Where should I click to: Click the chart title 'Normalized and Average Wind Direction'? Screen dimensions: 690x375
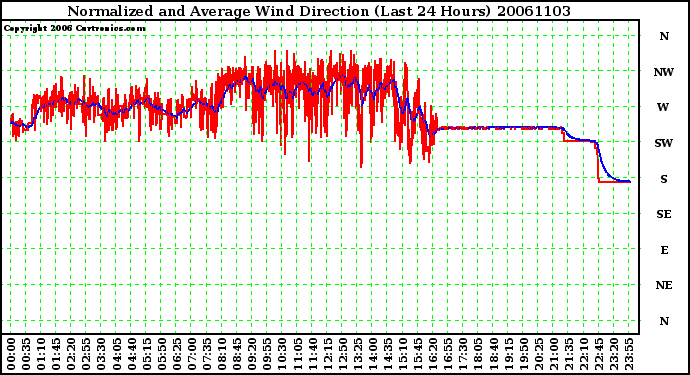[218, 11]
